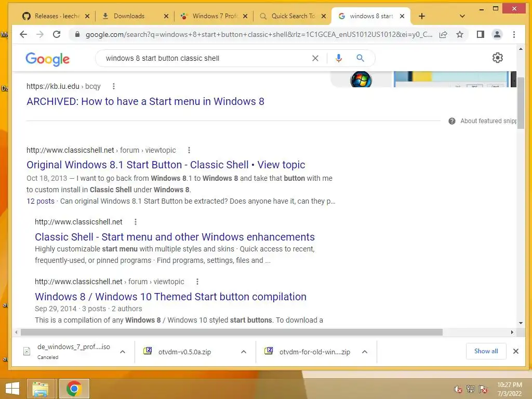Open the Windows Start button
Image resolution: width=532 pixels, height=399 pixels.
(x=12, y=389)
